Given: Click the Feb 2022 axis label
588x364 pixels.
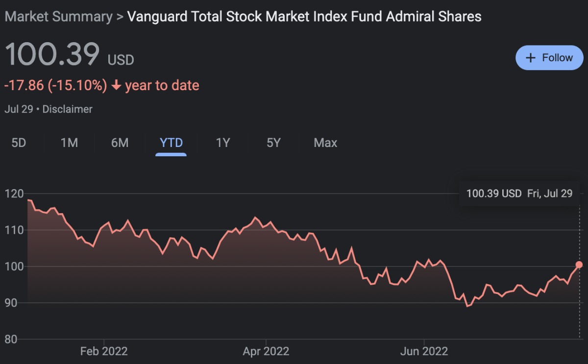Looking at the screenshot, I should (x=104, y=351).
